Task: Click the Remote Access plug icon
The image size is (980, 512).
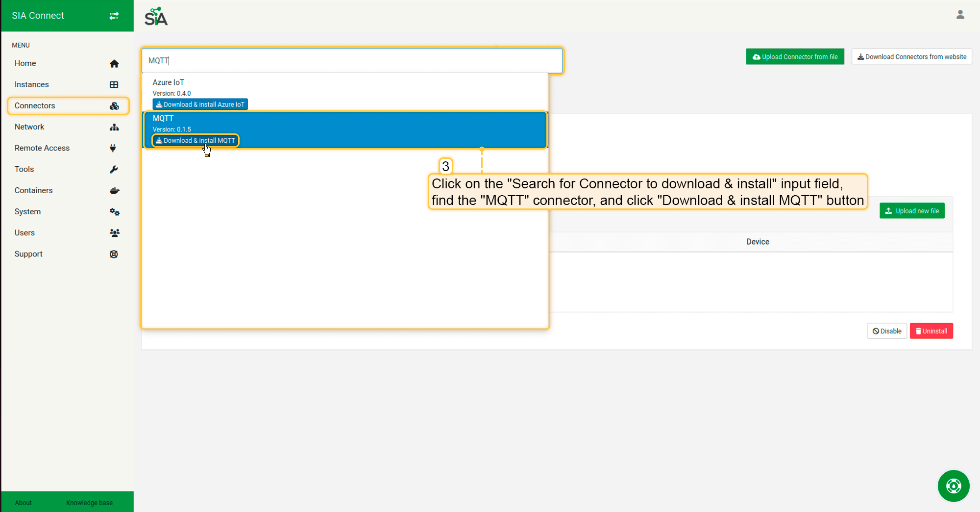Action: [113, 148]
